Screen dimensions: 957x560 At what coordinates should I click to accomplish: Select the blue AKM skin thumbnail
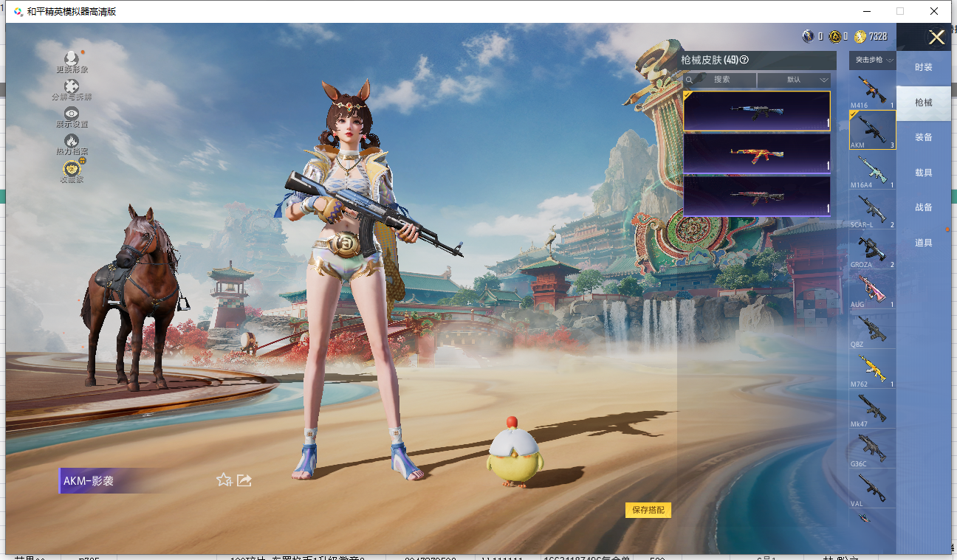coord(757,111)
